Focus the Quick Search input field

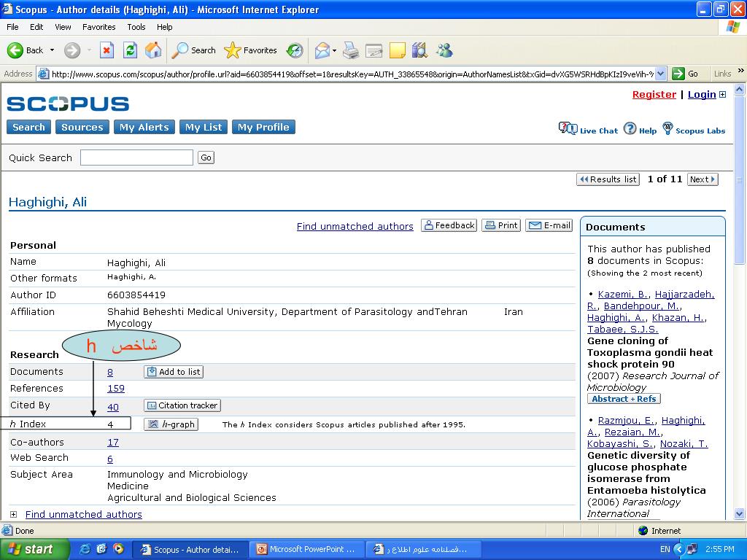[x=136, y=157]
